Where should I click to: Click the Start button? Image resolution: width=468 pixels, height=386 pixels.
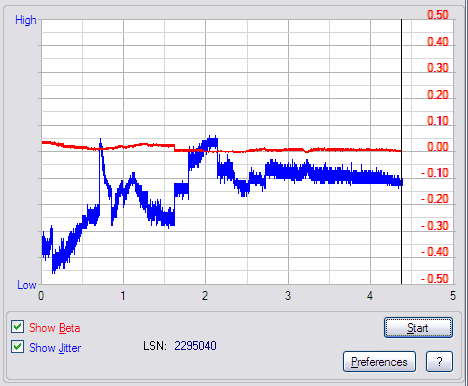coord(418,328)
